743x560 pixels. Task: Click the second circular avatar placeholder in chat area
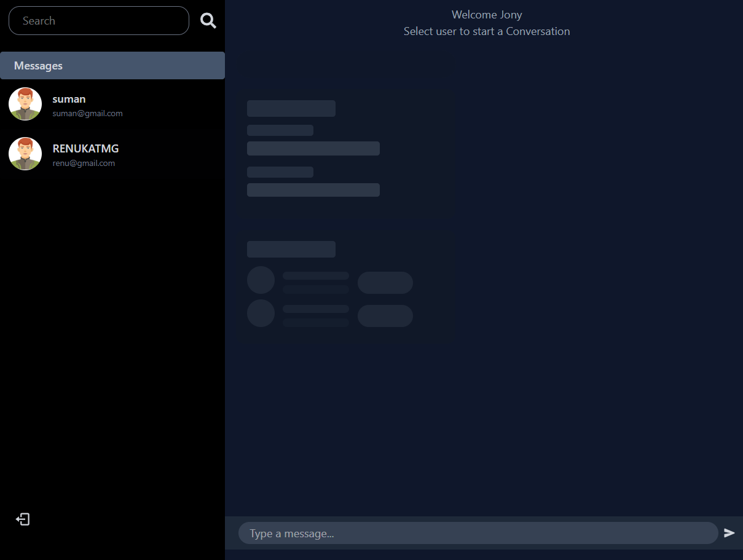(261, 313)
